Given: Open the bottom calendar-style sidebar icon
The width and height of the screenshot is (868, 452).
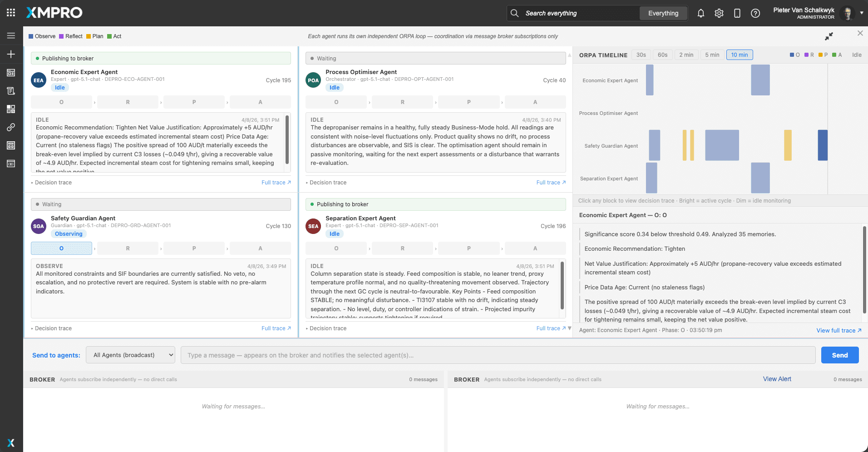Looking at the screenshot, I should pyautogui.click(x=11, y=164).
